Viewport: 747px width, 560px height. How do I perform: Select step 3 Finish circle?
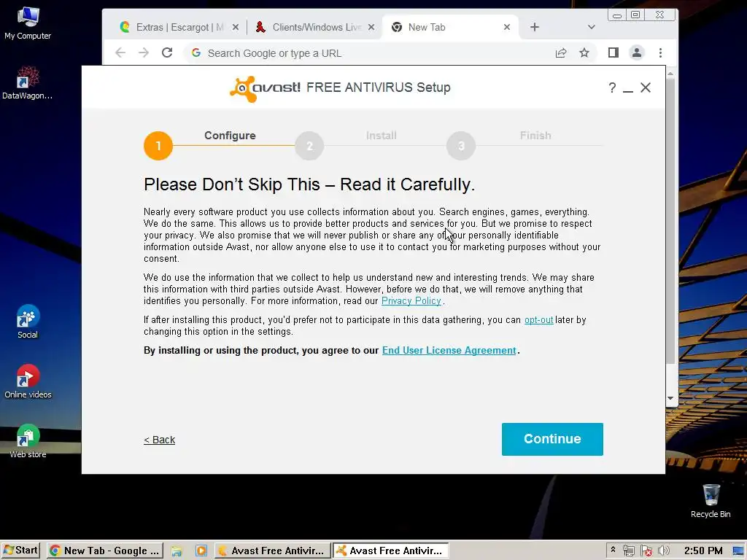[x=461, y=146]
